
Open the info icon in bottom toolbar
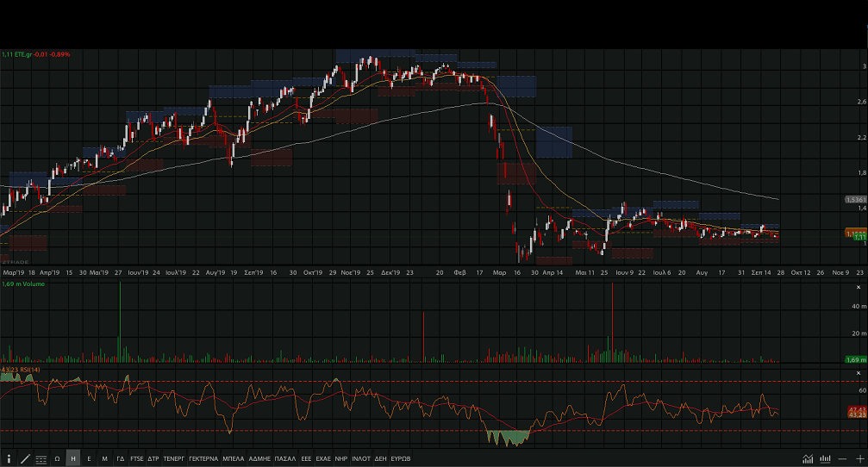9,458
